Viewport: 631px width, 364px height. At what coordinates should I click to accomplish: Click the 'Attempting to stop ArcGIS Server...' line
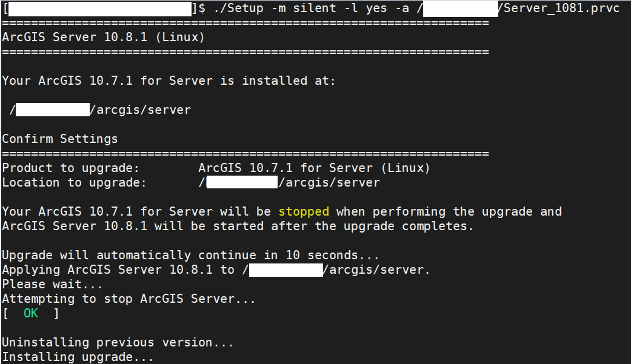coord(129,299)
